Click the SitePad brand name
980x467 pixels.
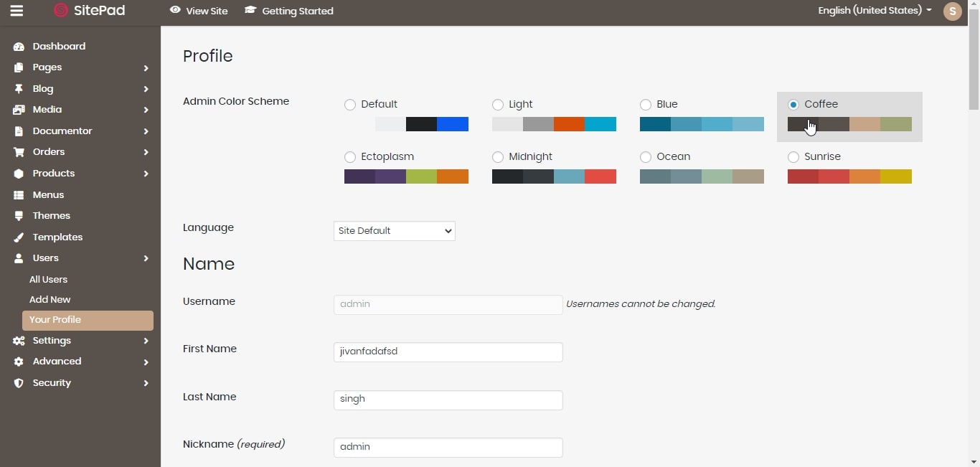point(100,11)
